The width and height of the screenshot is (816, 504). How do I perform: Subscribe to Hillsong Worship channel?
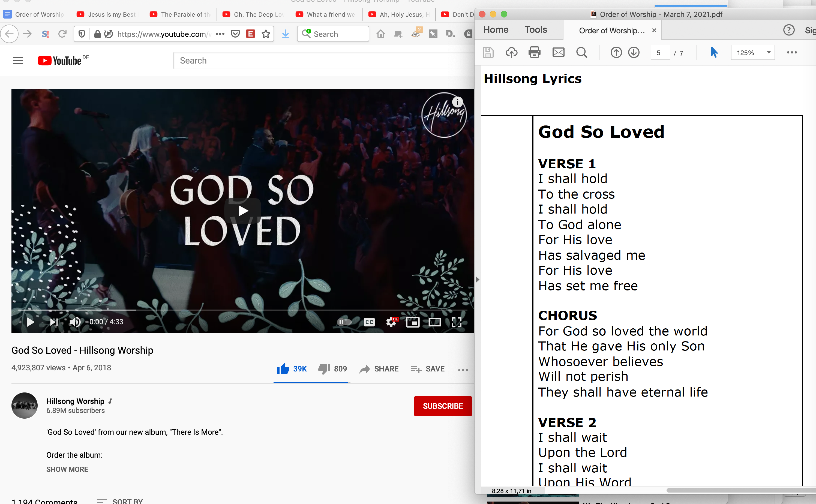point(443,406)
